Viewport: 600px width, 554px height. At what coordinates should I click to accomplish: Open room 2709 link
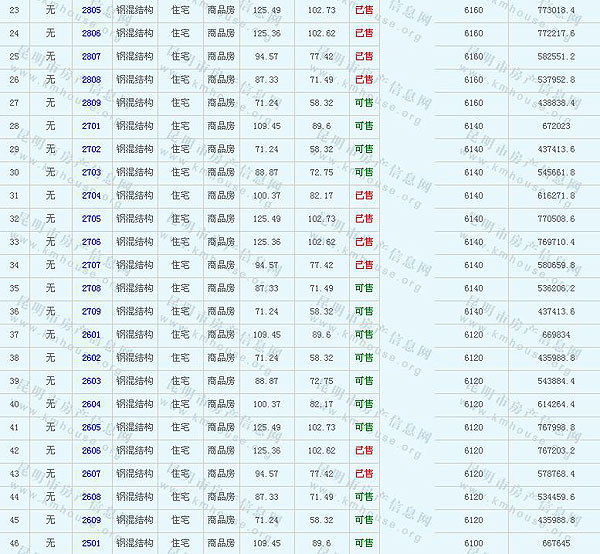[x=91, y=312]
